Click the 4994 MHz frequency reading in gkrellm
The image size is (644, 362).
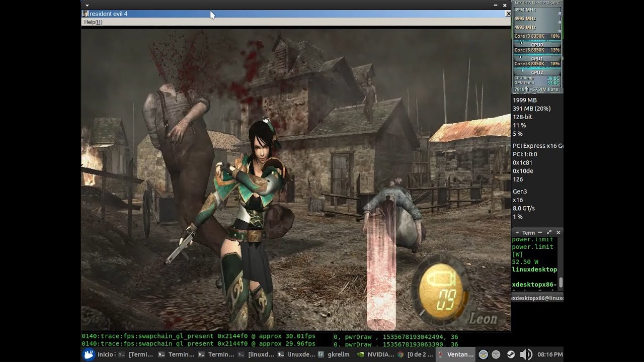coord(524,10)
